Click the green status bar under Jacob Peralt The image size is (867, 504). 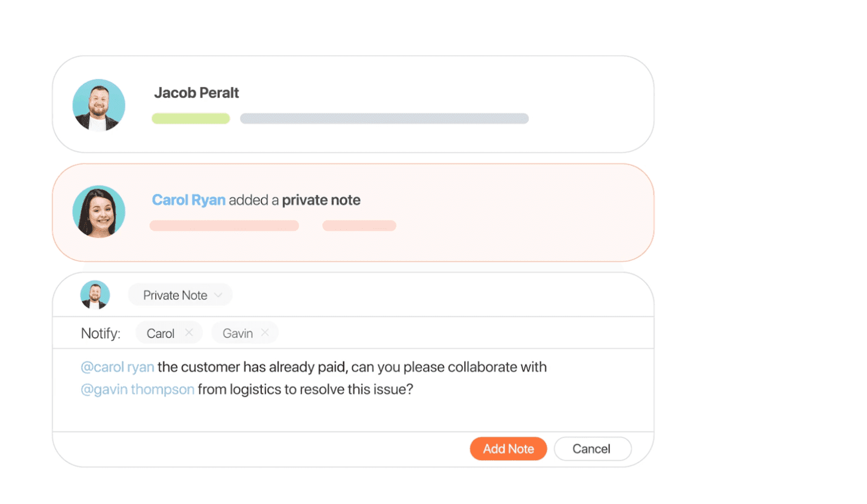(x=191, y=118)
